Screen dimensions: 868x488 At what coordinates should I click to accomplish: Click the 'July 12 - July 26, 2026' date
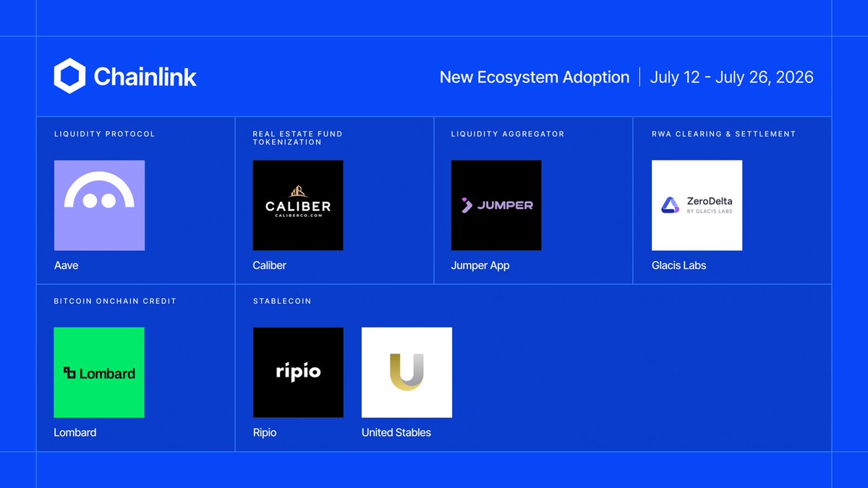(x=732, y=77)
